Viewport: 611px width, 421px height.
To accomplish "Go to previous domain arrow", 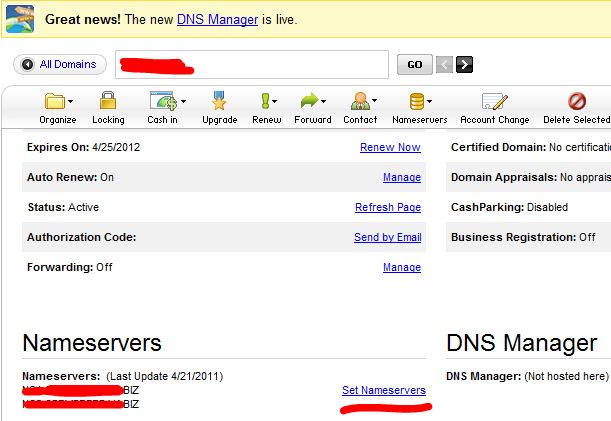I will (444, 64).
